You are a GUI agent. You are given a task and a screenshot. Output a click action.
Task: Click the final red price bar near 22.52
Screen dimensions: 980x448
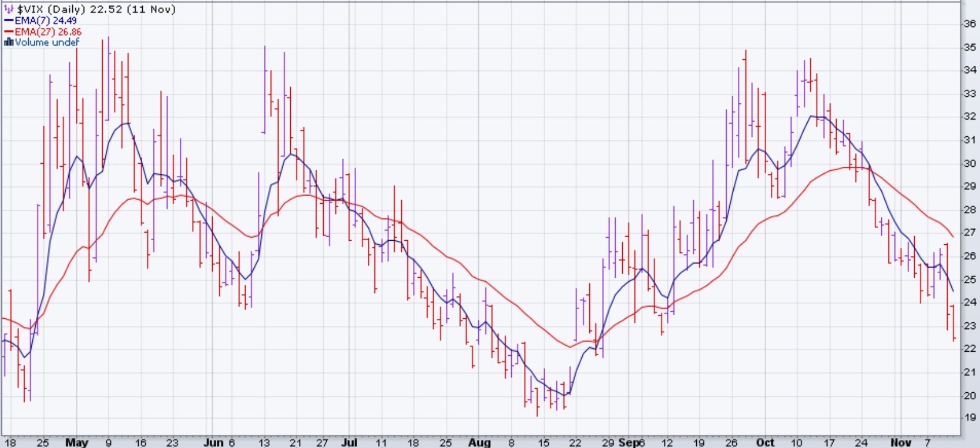(x=954, y=323)
